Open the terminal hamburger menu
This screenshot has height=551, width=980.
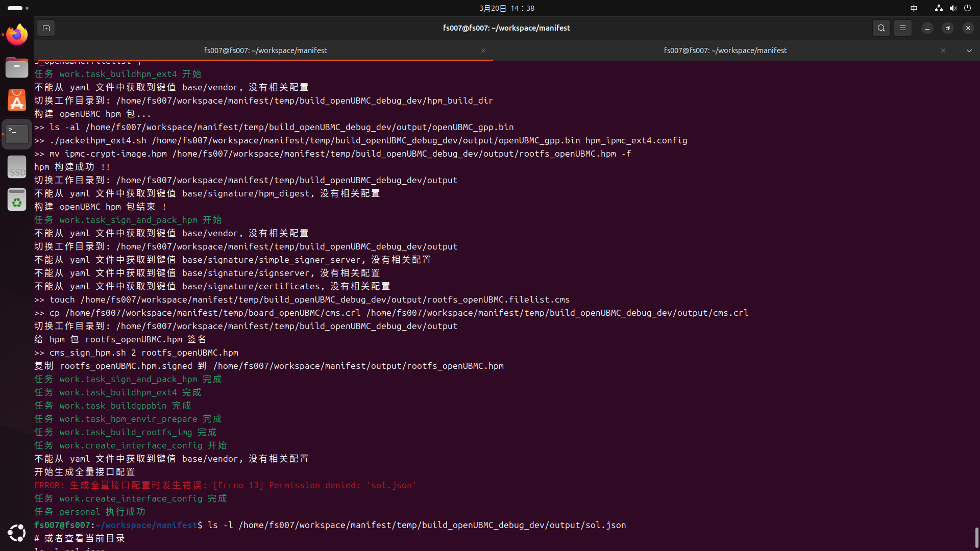[903, 28]
